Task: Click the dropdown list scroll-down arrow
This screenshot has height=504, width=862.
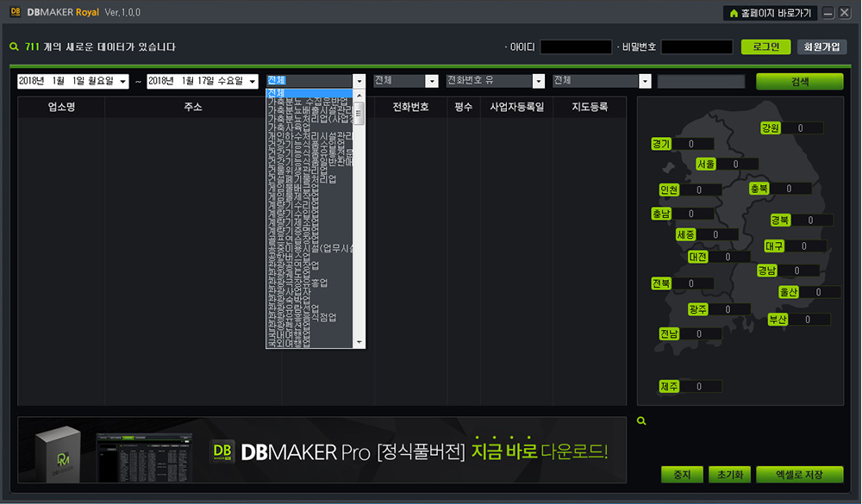Action: click(359, 342)
